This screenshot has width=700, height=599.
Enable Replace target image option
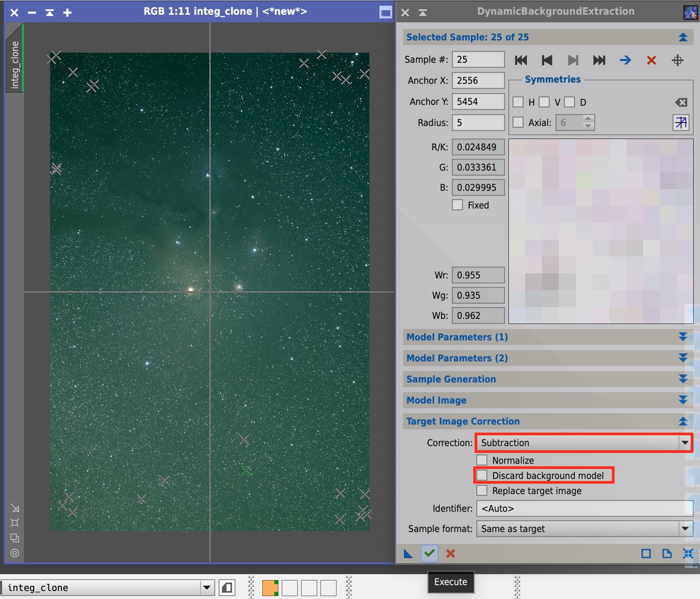click(x=482, y=491)
